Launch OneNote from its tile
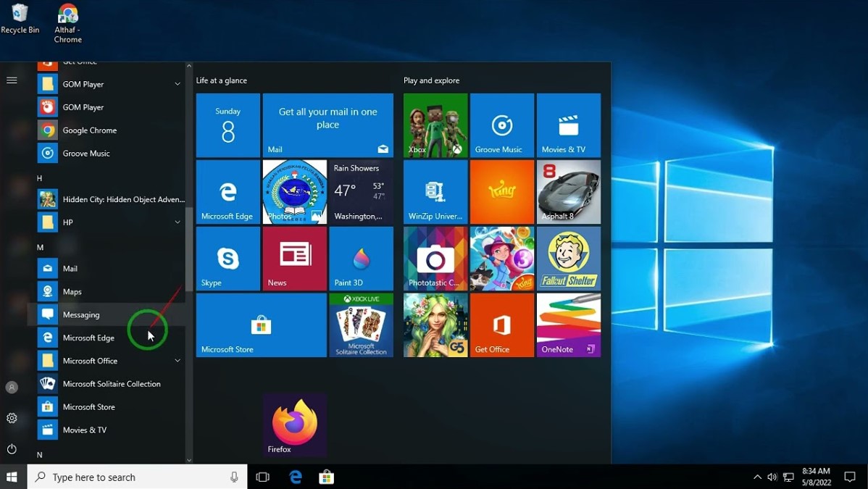Image resolution: width=868 pixels, height=489 pixels. [568, 325]
